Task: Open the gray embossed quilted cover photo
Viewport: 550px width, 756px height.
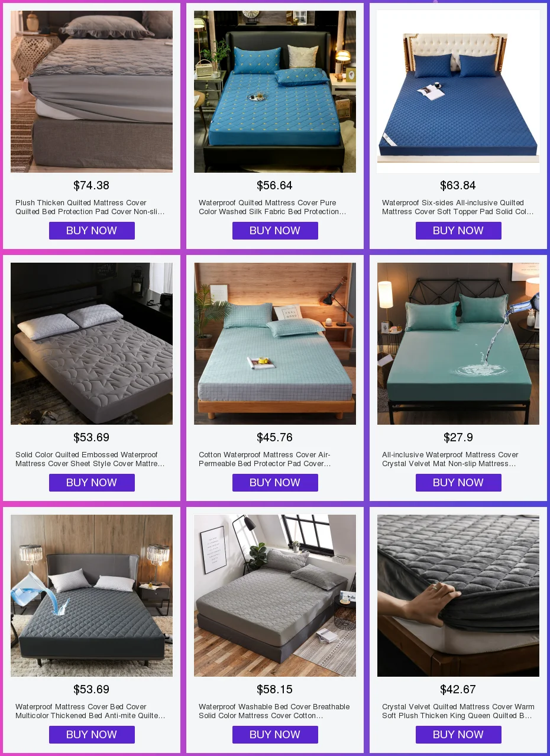Action: click(x=92, y=344)
